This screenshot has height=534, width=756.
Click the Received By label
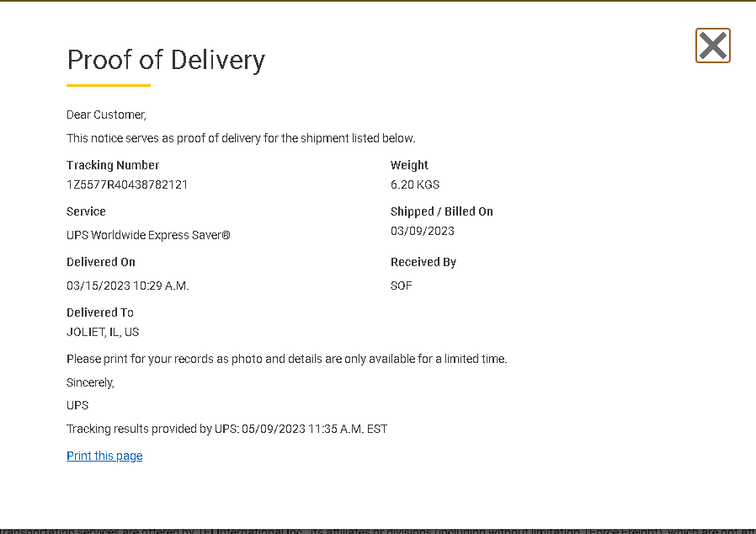click(x=423, y=262)
